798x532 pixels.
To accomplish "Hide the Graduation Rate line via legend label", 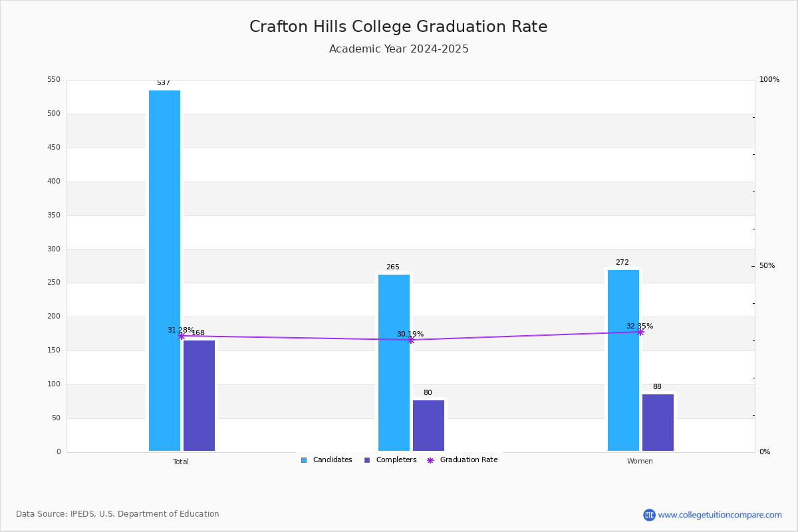I will pyautogui.click(x=469, y=460).
